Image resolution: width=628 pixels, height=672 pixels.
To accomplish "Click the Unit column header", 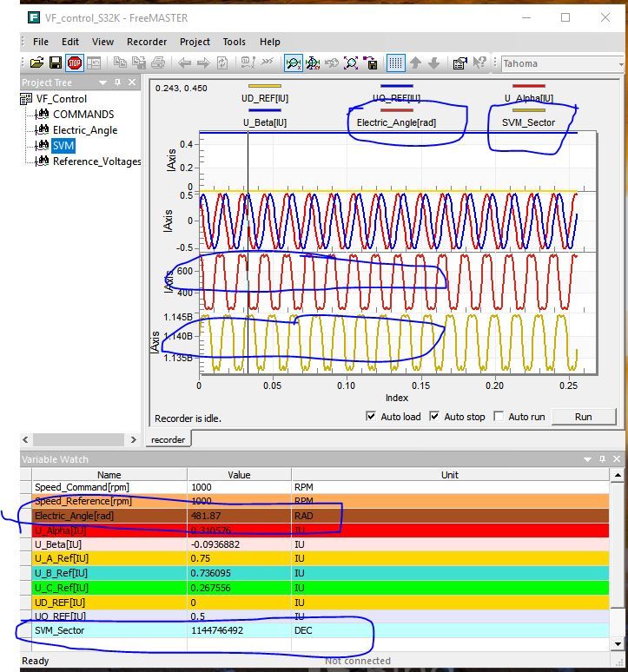I will tap(450, 474).
